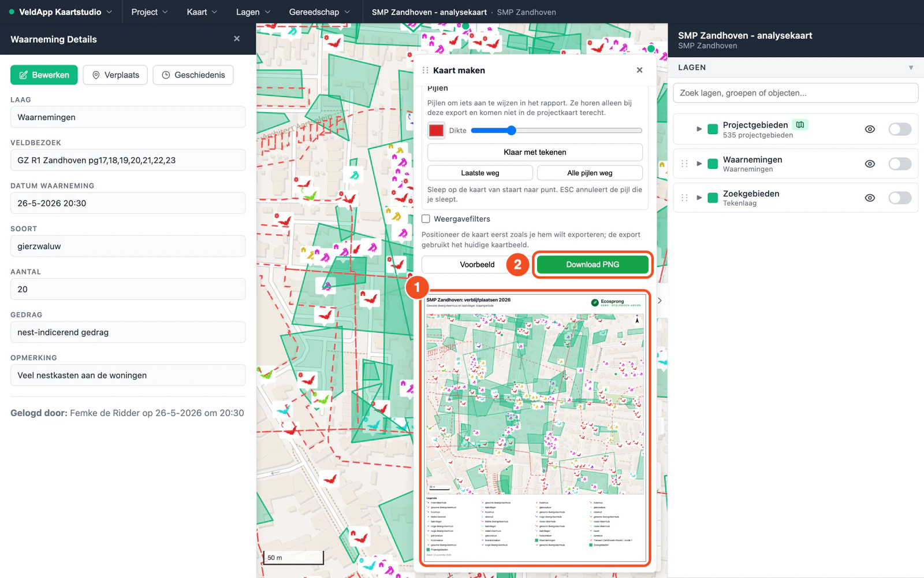Image resolution: width=924 pixels, height=578 pixels.
Task: Click the Veldbezoek field value
Action: coord(128,160)
